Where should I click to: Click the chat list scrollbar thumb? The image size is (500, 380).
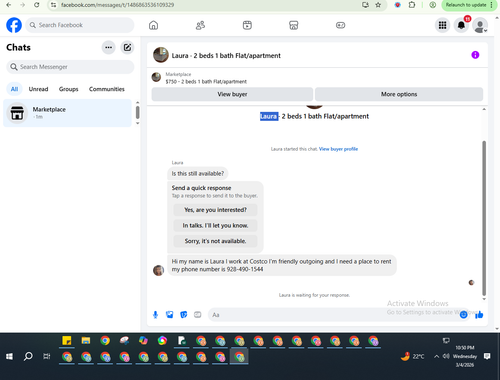coord(137,112)
